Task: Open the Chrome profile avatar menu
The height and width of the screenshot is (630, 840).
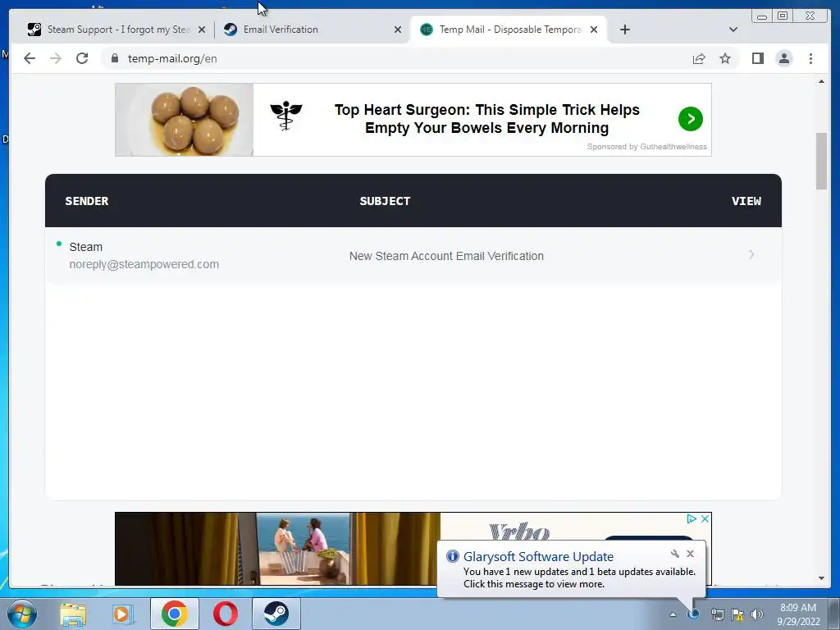Action: point(783,58)
